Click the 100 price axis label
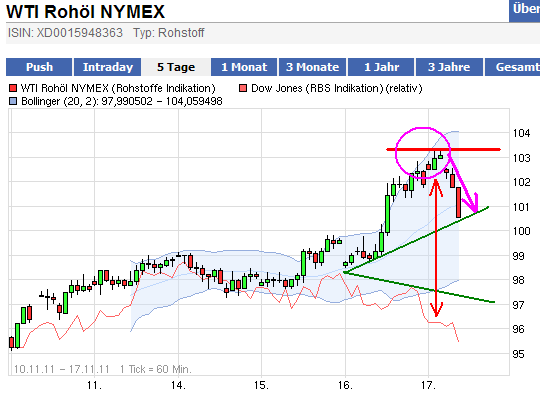The width and height of the screenshot is (540, 394). (521, 231)
